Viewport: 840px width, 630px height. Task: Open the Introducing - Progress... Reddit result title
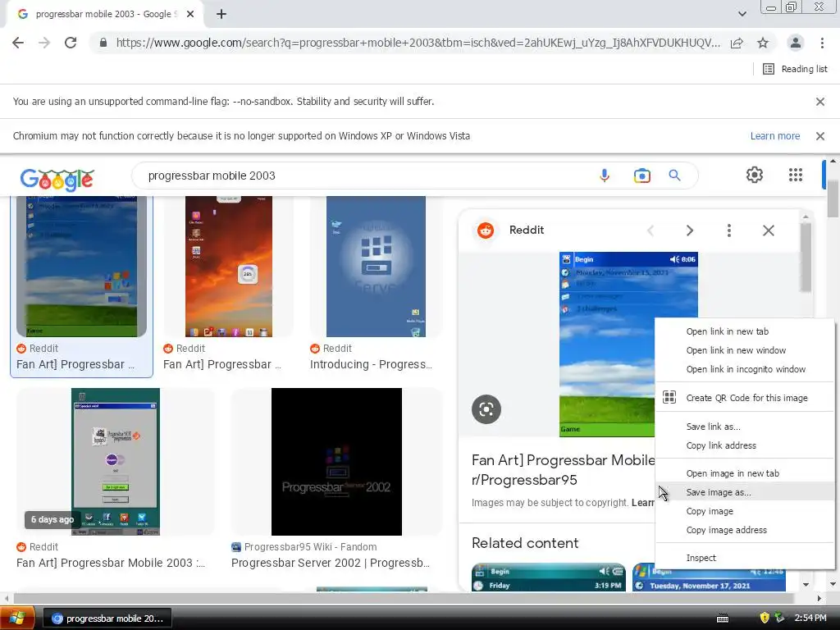pos(371,364)
